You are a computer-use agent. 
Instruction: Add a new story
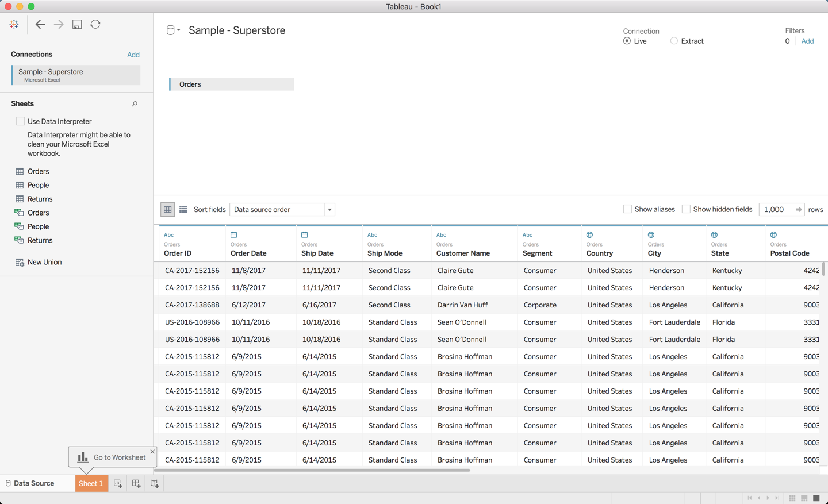click(155, 484)
